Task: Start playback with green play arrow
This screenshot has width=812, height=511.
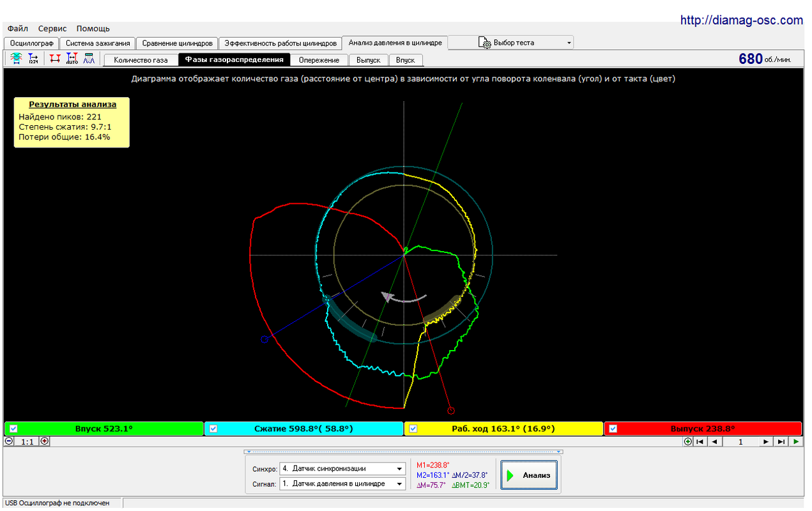Action: (796, 441)
